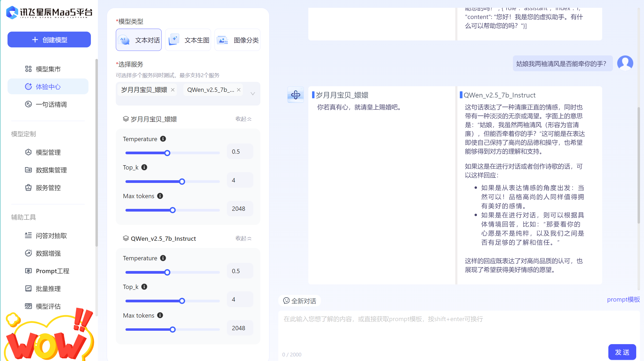Click the 问答对抽取 list icon
644x361 pixels.
point(28,235)
